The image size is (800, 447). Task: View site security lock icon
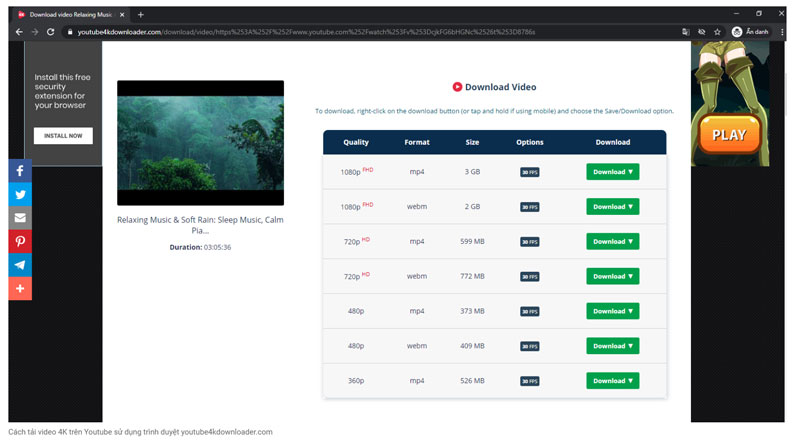coord(70,32)
